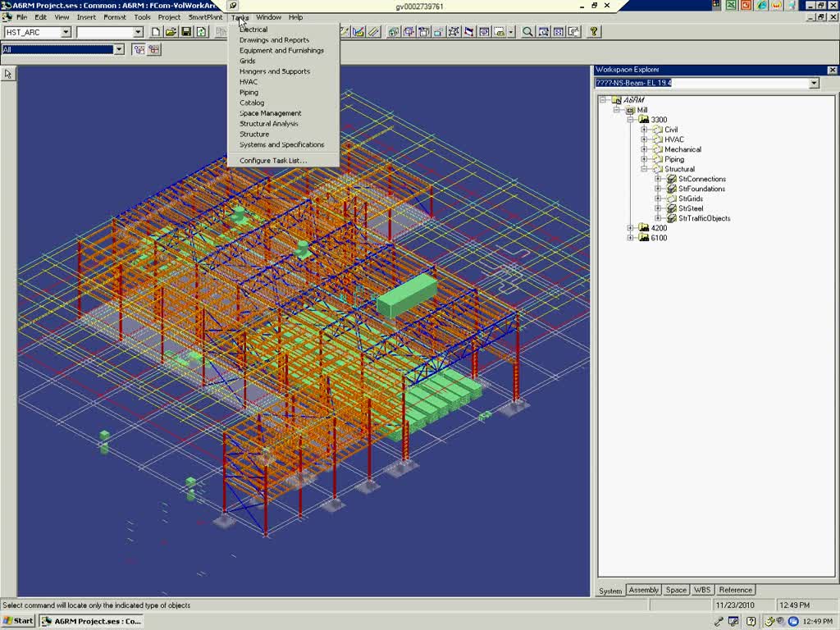This screenshot has height=630, width=840.
Task: Click the Fit view icon left of Help group
Action: click(558, 32)
